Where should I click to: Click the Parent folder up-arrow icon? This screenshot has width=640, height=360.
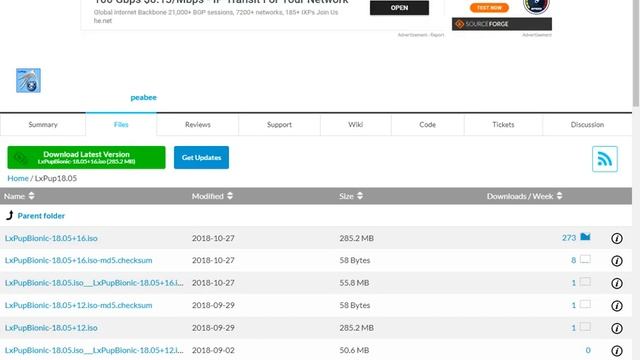click(x=10, y=215)
